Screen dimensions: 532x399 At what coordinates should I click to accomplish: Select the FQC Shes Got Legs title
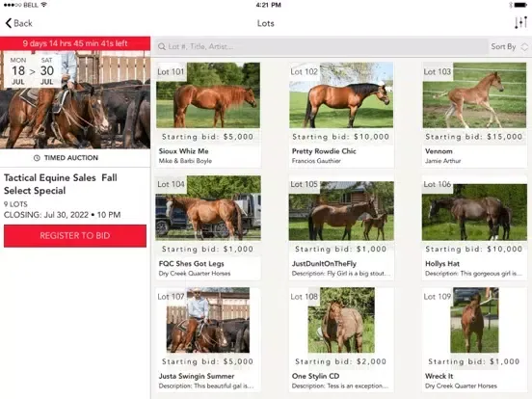click(x=192, y=264)
